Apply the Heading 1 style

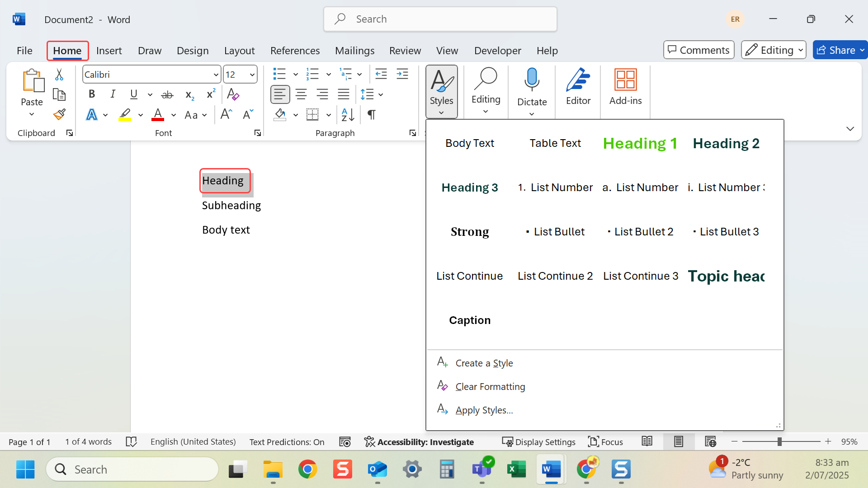(x=641, y=143)
